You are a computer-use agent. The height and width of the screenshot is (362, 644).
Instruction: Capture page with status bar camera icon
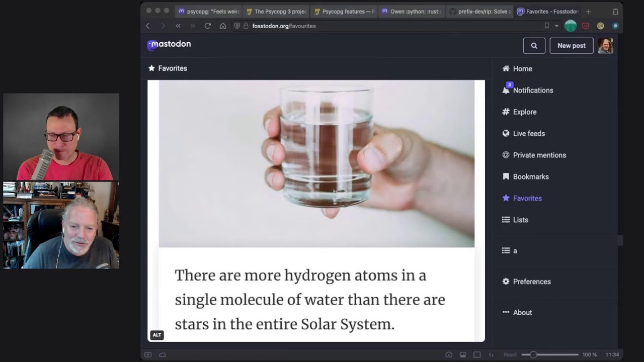(448, 355)
